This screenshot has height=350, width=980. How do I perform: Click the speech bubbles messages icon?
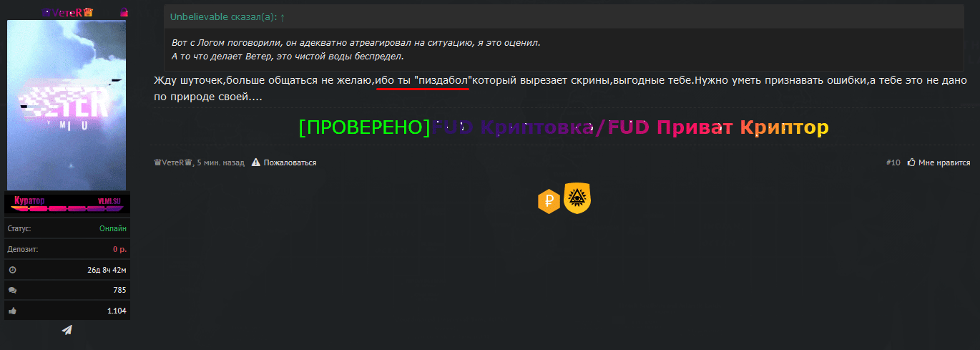tap(12, 290)
